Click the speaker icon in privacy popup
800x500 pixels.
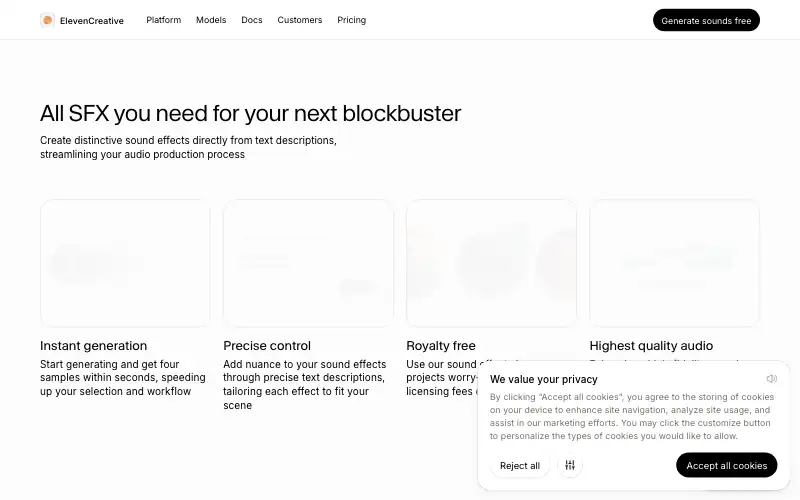point(771,379)
